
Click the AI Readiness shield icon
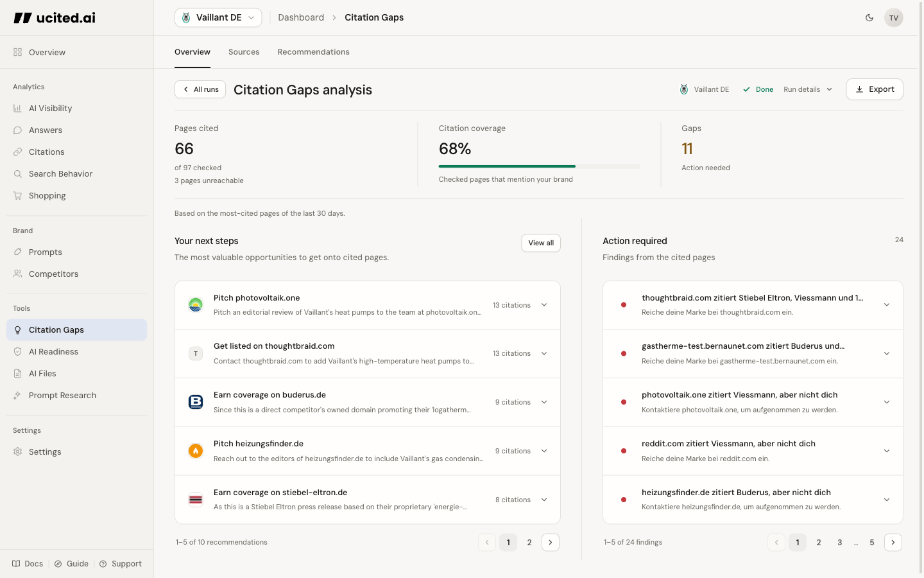tap(17, 351)
